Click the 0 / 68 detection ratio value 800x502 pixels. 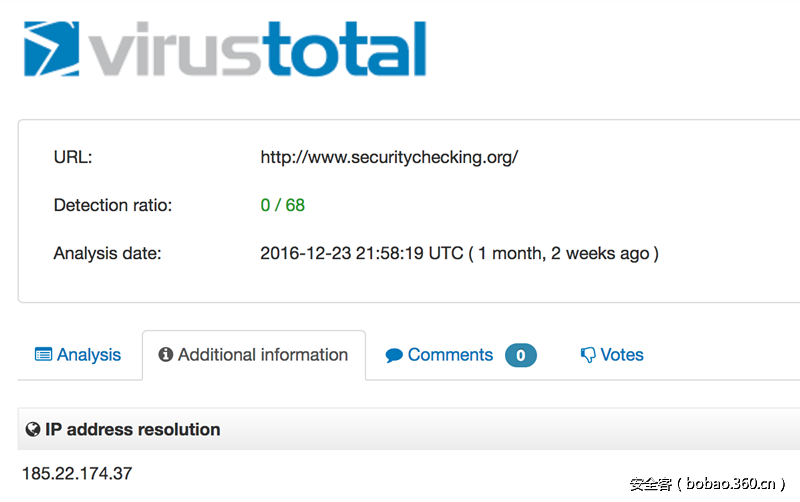[282, 205]
